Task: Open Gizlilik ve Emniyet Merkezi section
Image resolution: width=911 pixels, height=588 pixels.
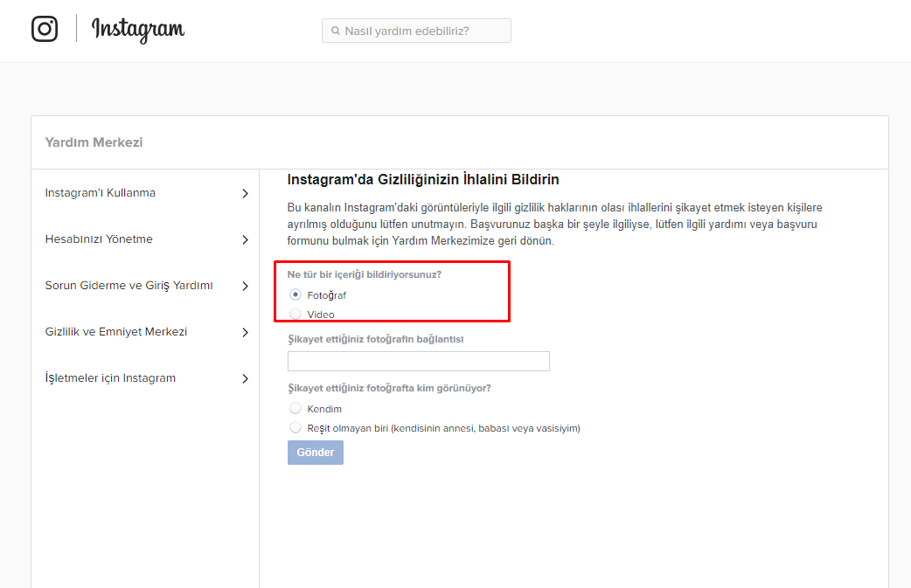Action: click(116, 332)
